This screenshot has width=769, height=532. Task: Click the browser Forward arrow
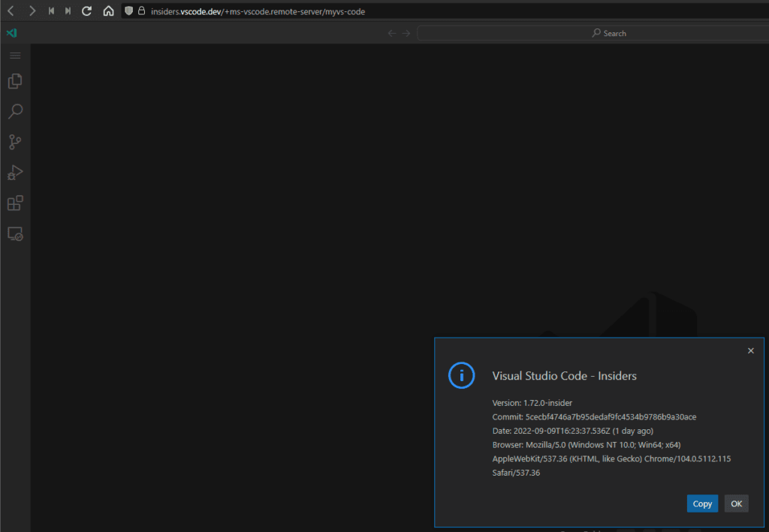32,11
